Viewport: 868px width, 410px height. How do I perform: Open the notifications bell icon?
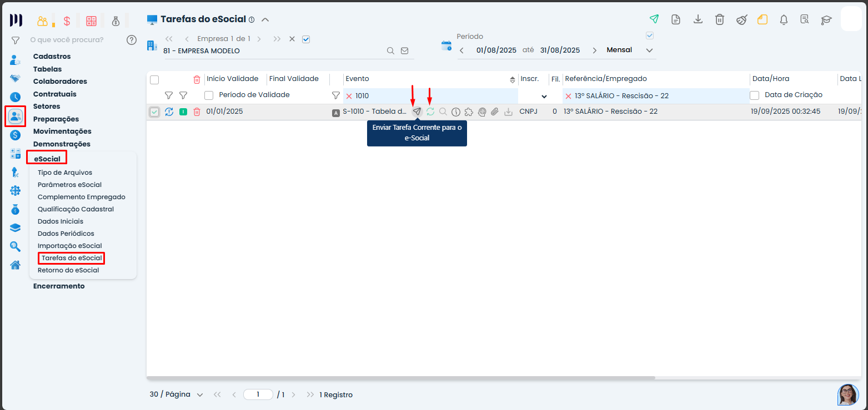[784, 19]
